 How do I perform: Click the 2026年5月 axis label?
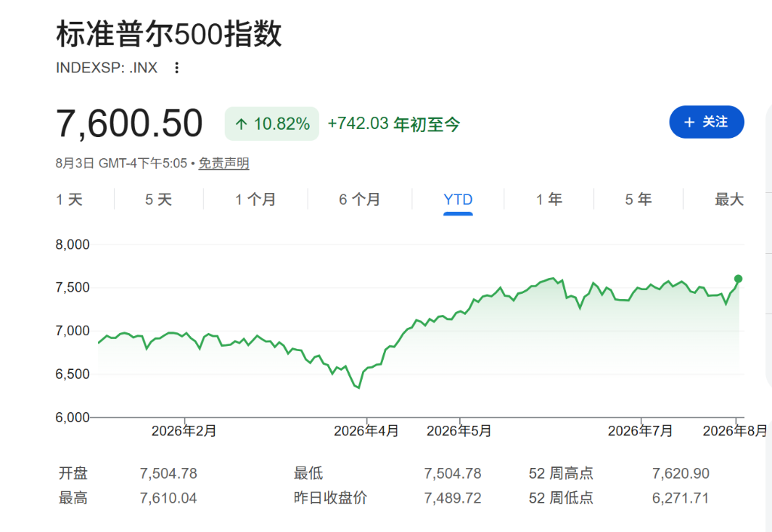(459, 431)
